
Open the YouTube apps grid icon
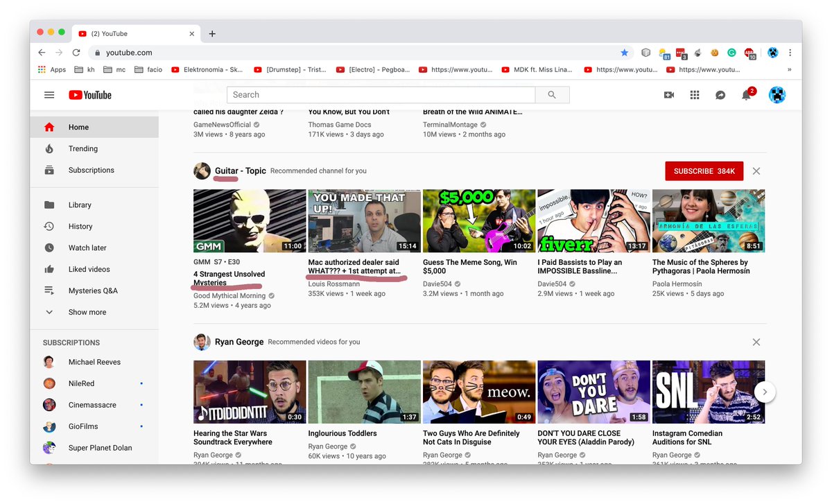[695, 95]
